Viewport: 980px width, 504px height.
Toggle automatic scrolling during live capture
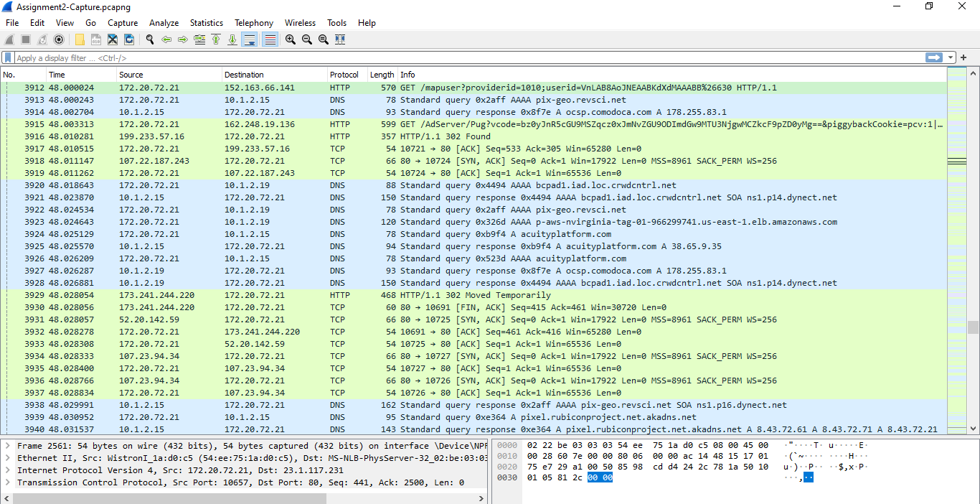(x=249, y=39)
